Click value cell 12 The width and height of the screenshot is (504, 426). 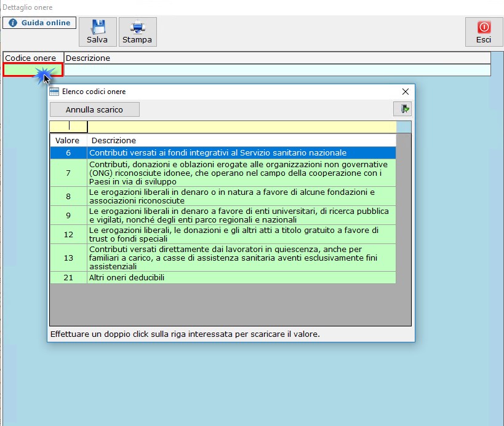pos(68,234)
